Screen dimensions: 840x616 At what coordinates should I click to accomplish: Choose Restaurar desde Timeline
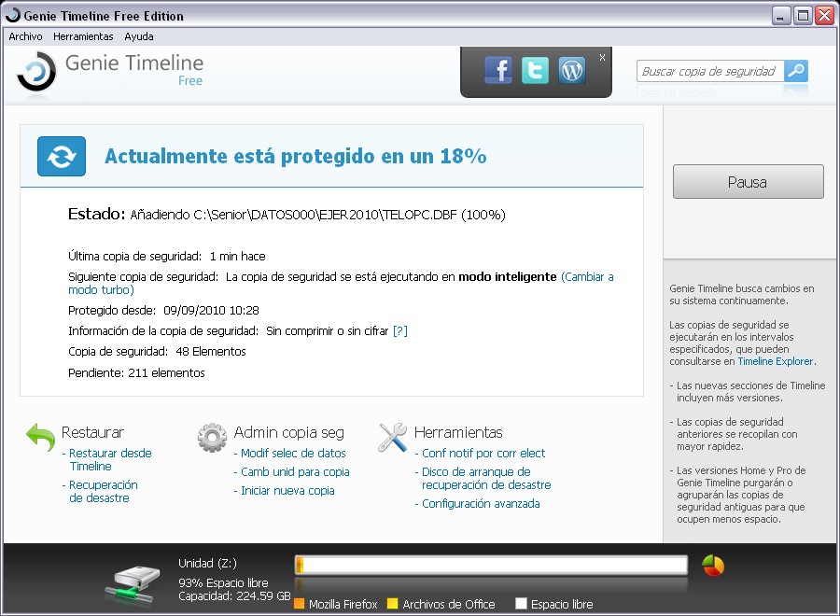click(x=110, y=459)
